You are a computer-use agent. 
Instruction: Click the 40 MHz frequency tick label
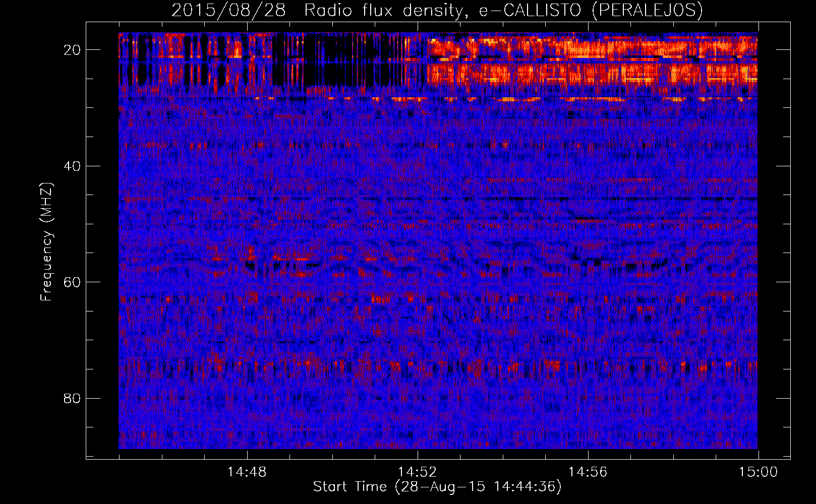point(73,166)
